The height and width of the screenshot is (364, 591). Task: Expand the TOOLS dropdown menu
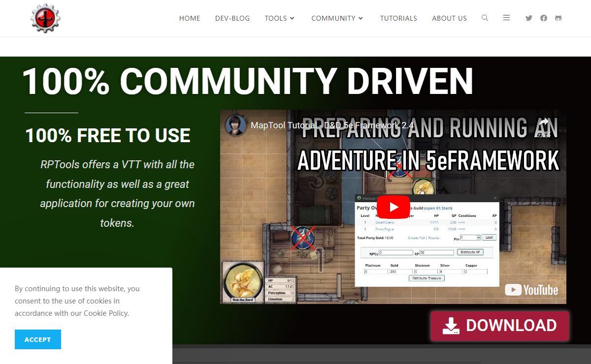[x=279, y=18]
